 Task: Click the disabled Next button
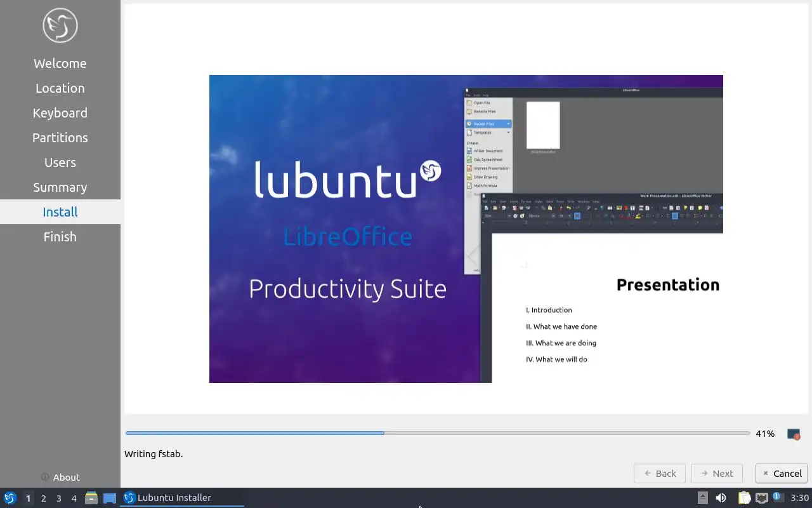click(x=717, y=473)
